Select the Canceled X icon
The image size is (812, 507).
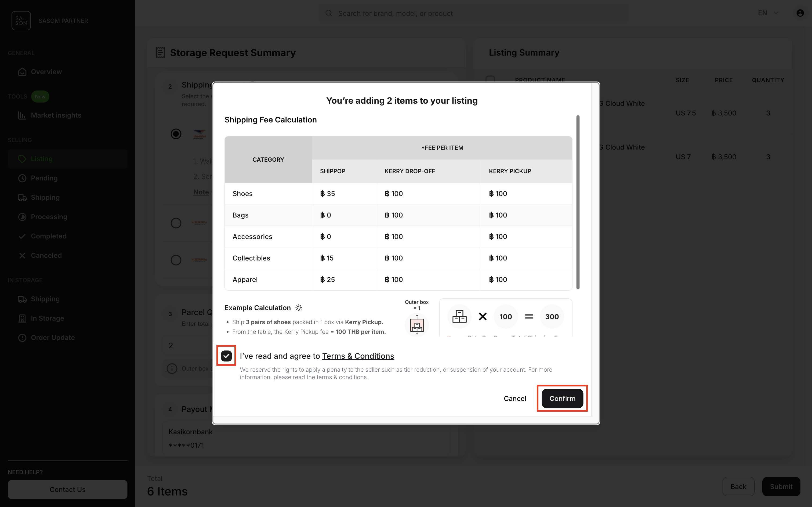22,255
